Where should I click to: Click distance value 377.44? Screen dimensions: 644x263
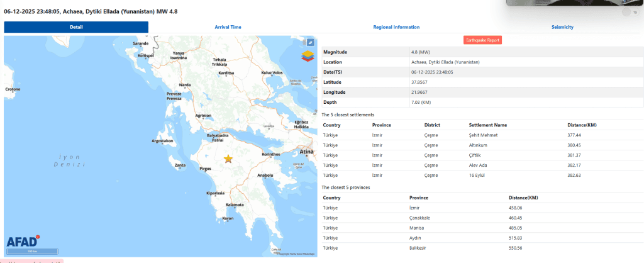coord(574,135)
